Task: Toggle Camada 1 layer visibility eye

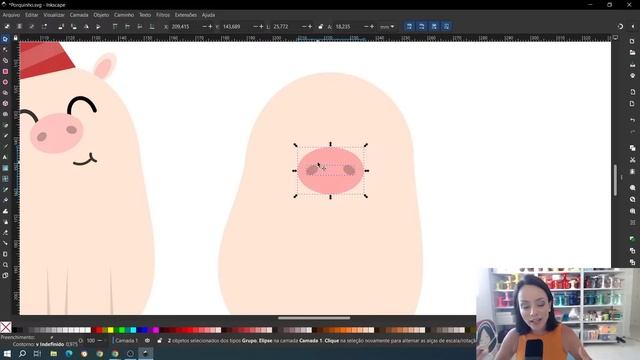Action: 147,340
